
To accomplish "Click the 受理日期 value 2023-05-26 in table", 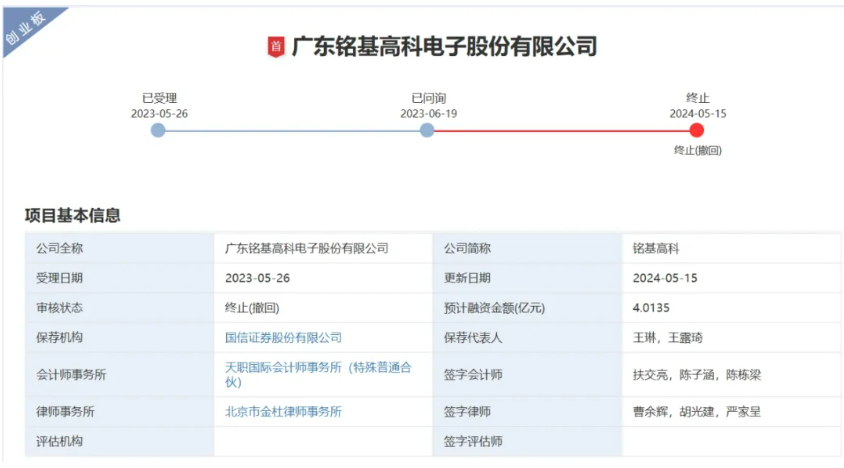I will [x=257, y=278].
